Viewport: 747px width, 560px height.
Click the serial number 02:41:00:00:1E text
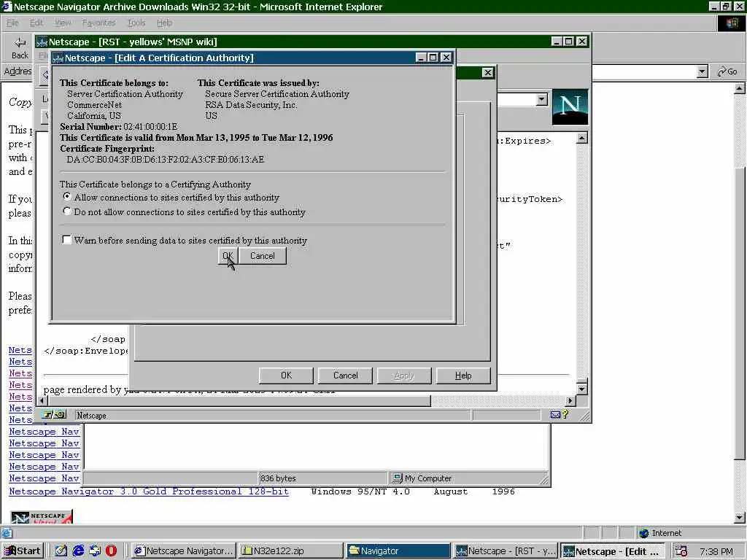(150, 127)
